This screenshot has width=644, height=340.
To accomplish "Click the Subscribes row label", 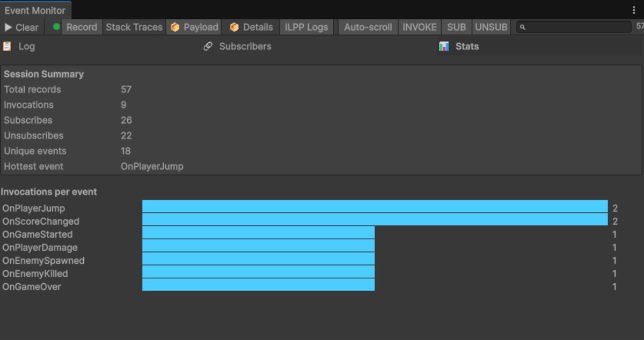I will [x=28, y=120].
